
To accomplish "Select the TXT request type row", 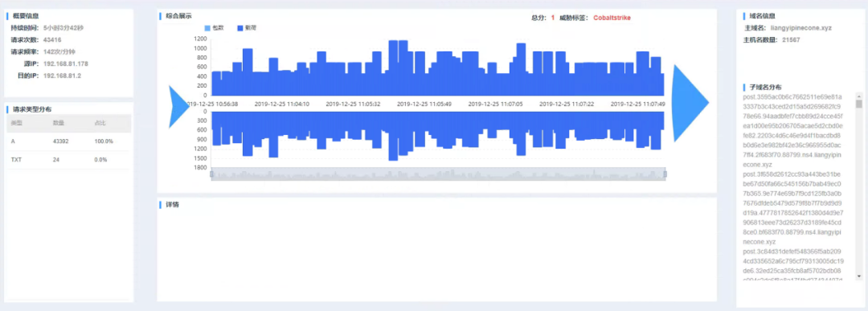I will click(68, 160).
